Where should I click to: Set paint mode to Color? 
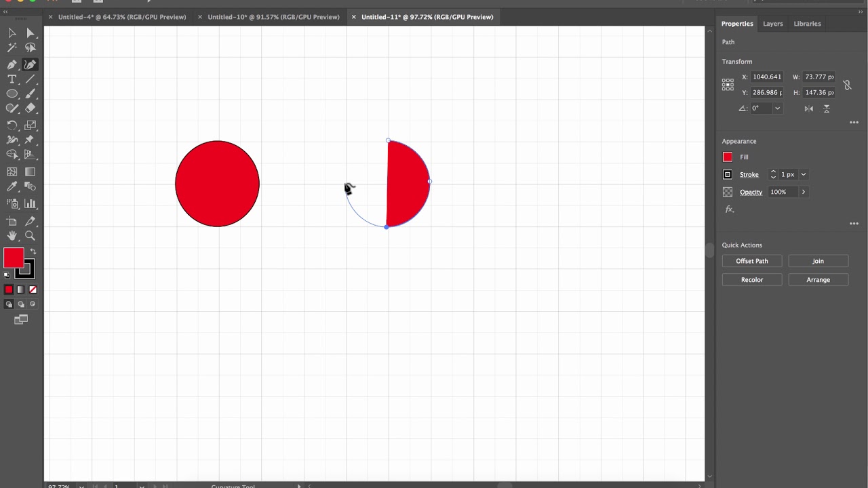(9, 289)
